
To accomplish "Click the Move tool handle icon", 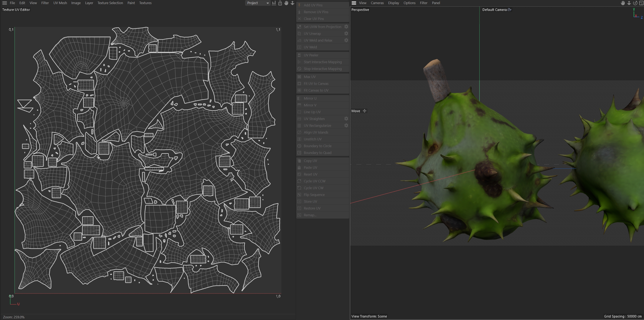I will coord(364,111).
